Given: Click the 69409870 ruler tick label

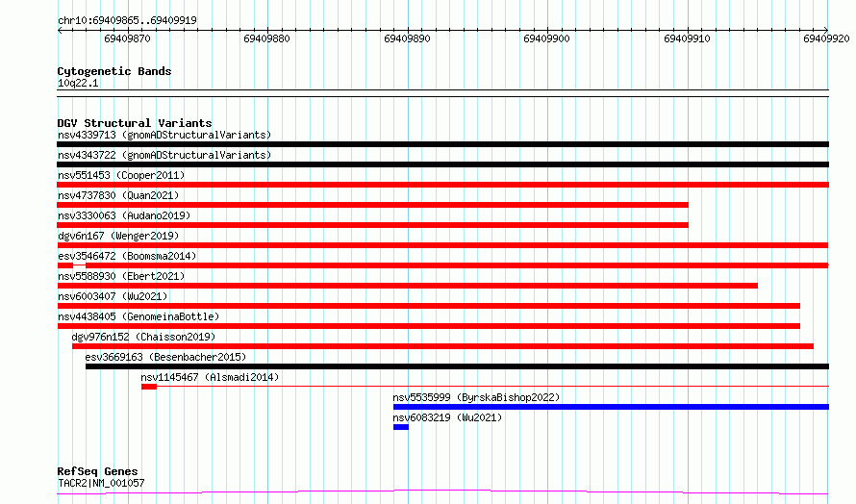Looking at the screenshot, I should pos(127,38).
